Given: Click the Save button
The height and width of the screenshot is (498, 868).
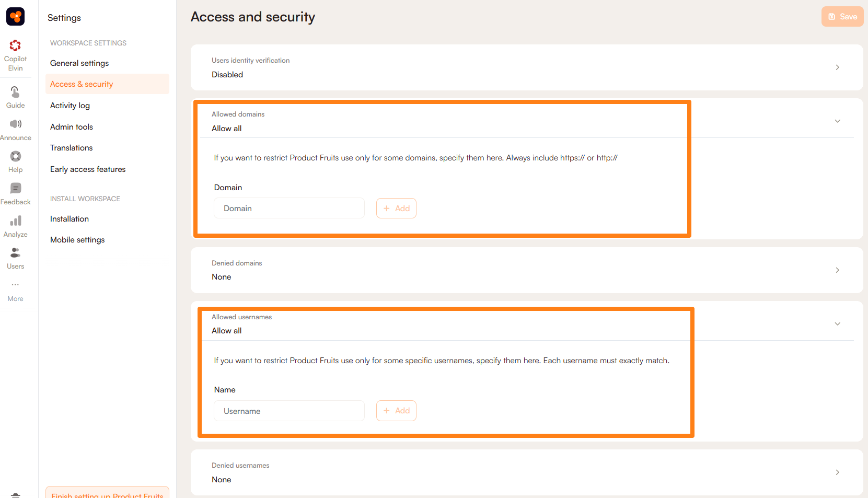Looking at the screenshot, I should pyautogui.click(x=842, y=17).
